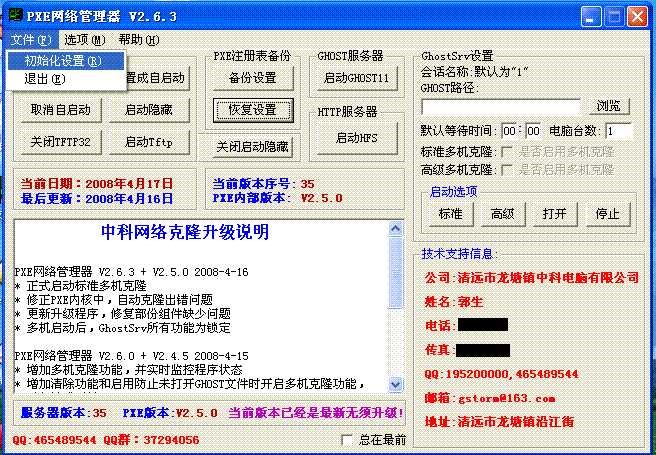The image size is (656, 455).
Task: Click the 恢复设置 button
Action: [253, 110]
